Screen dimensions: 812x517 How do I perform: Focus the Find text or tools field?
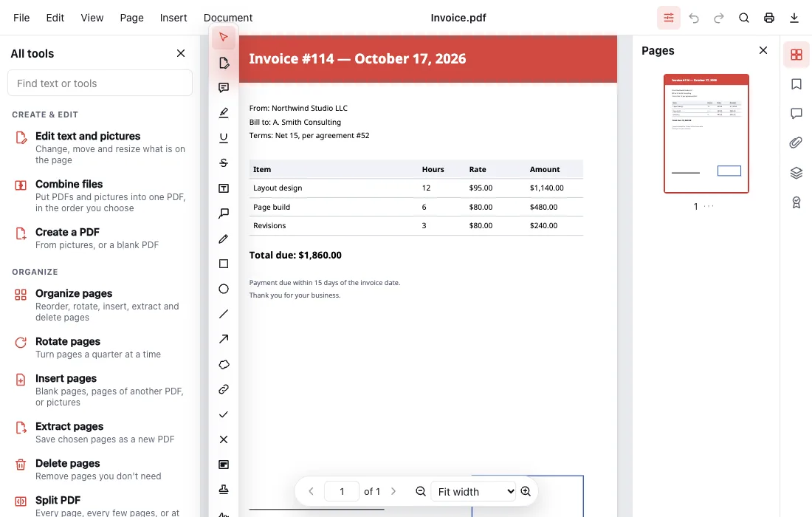(100, 83)
